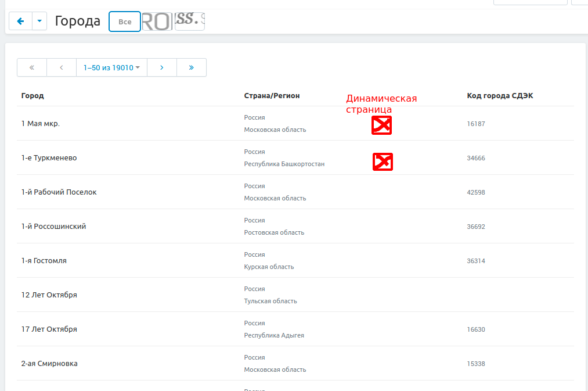Image resolution: width=588 pixels, height=391 pixels.
Task: Expand '1–50 из 19010' page selector
Action: [111, 67]
